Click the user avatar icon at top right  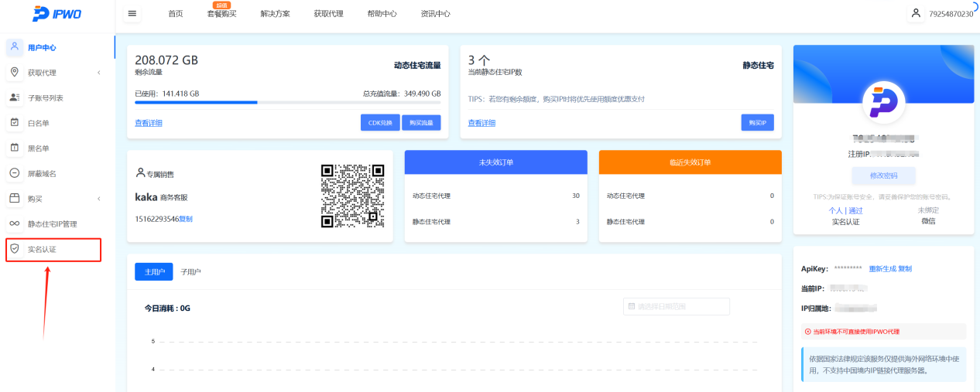[916, 13]
